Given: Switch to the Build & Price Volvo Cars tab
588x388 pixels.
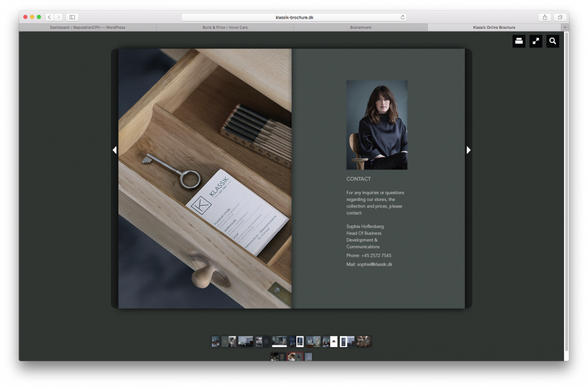Looking at the screenshot, I should tap(225, 28).
